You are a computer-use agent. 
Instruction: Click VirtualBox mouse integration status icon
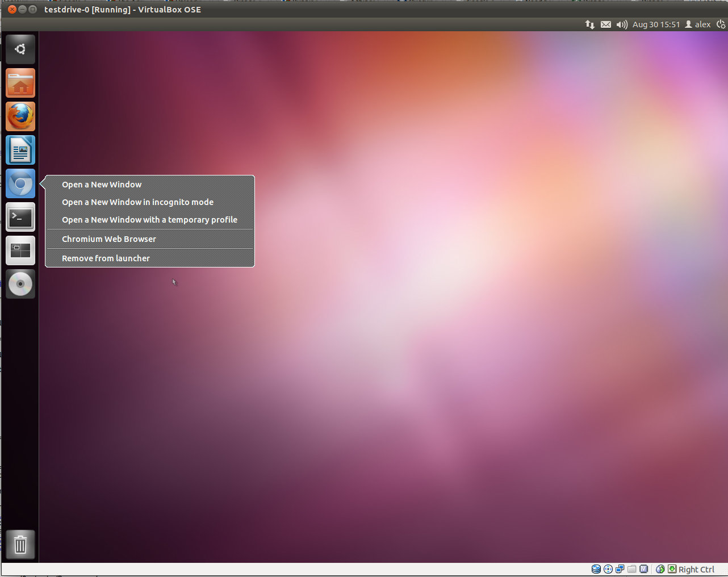coord(660,569)
